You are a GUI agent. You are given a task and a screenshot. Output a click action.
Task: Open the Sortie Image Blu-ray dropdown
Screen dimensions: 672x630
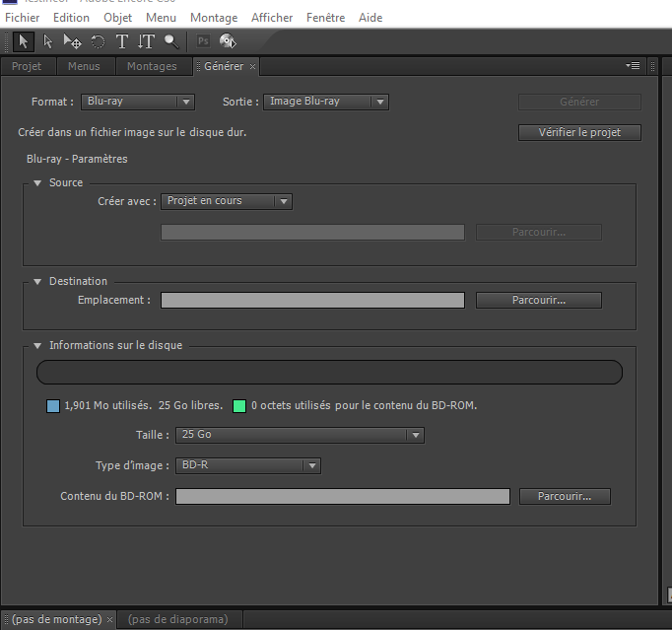click(x=326, y=102)
